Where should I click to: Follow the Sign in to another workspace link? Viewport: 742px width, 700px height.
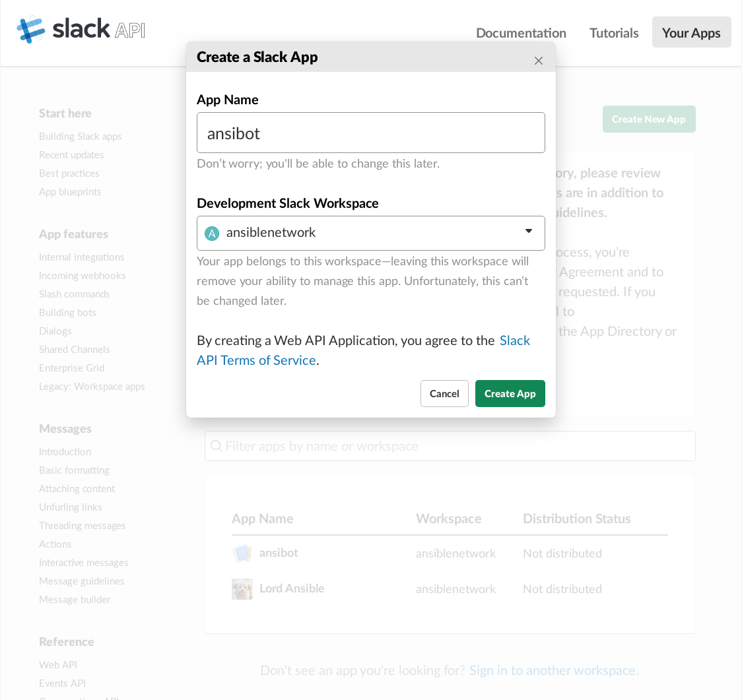pyautogui.click(x=552, y=670)
